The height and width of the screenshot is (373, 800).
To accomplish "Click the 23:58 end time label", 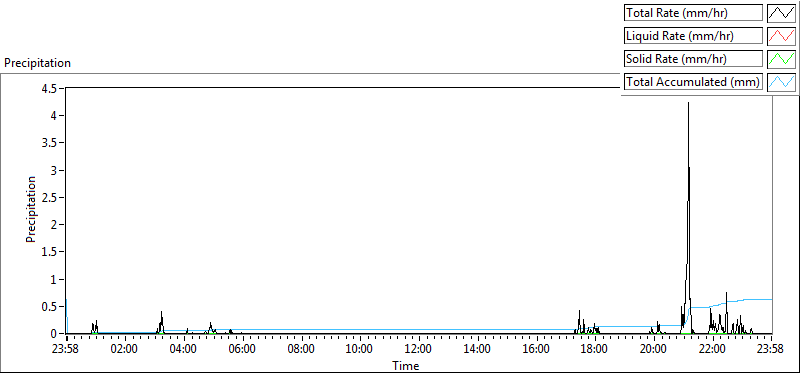I will pos(771,350).
